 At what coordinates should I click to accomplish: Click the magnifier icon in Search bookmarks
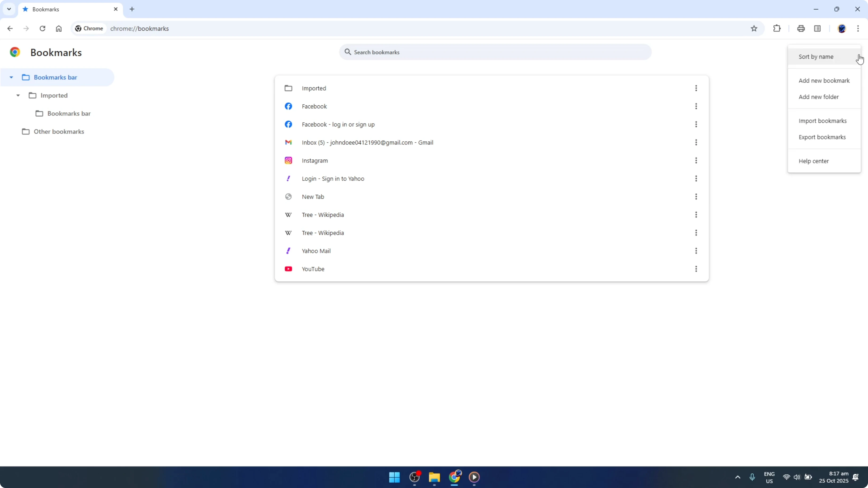348,52
